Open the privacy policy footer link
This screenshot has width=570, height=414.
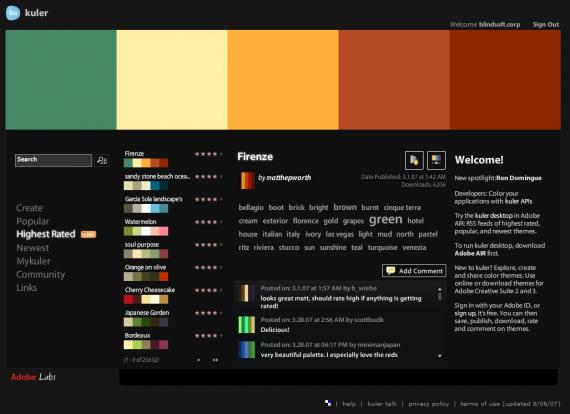[429, 404]
